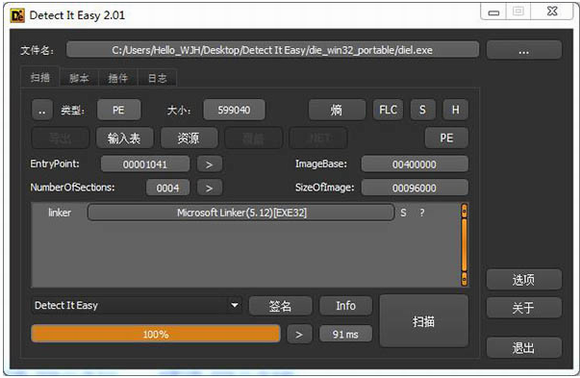The width and height of the screenshot is (580, 378).
Task: Click the arrow next to EntryPoint value
Action: click(209, 164)
